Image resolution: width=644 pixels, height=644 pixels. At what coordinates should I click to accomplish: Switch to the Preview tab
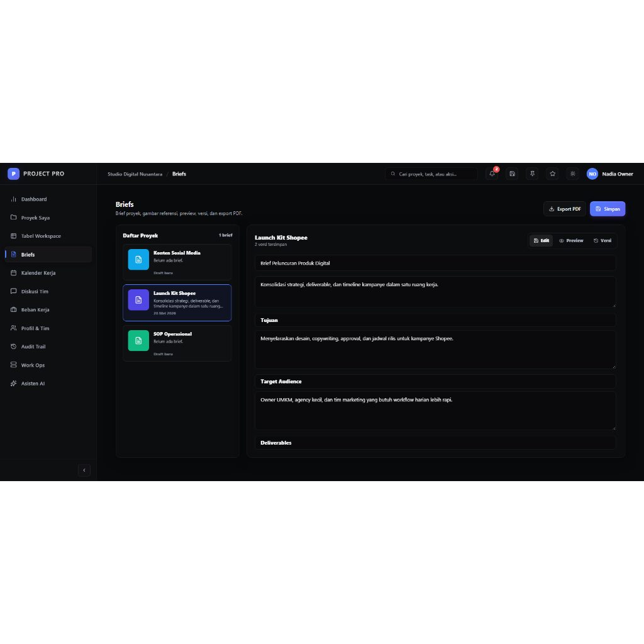(571, 241)
